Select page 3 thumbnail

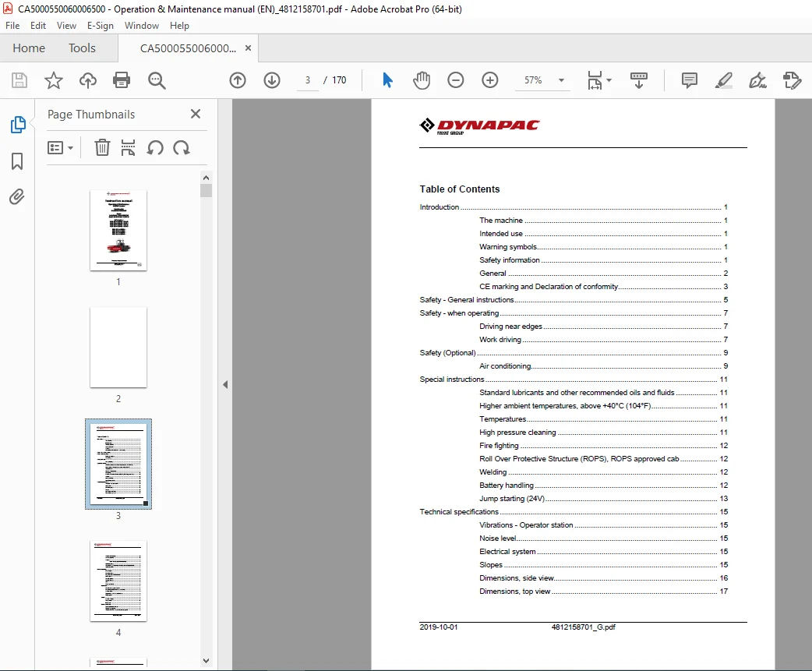118,464
